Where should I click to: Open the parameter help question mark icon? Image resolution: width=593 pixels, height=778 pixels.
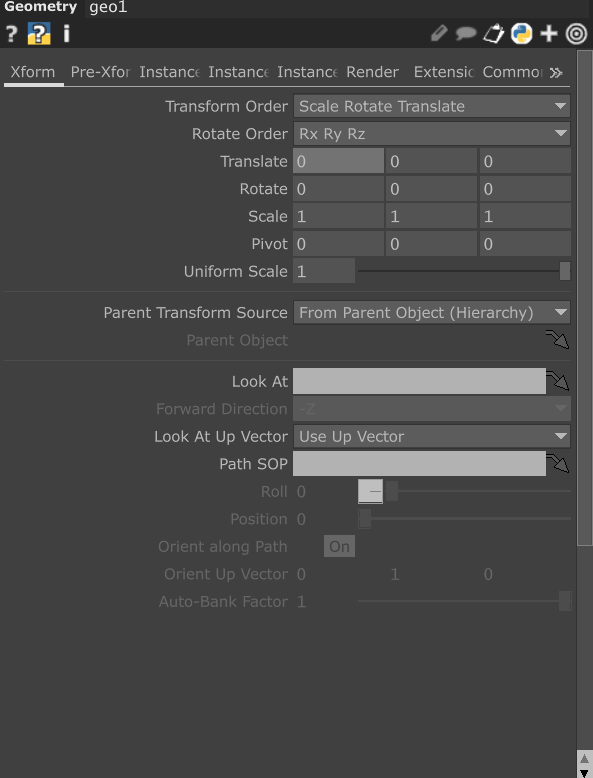pyautogui.click(x=11, y=34)
